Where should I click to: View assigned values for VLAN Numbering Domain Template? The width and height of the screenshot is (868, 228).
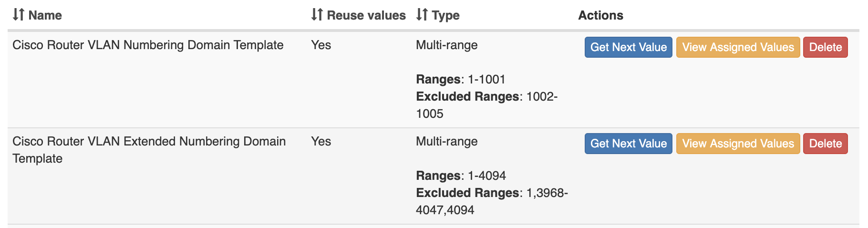pyautogui.click(x=738, y=47)
